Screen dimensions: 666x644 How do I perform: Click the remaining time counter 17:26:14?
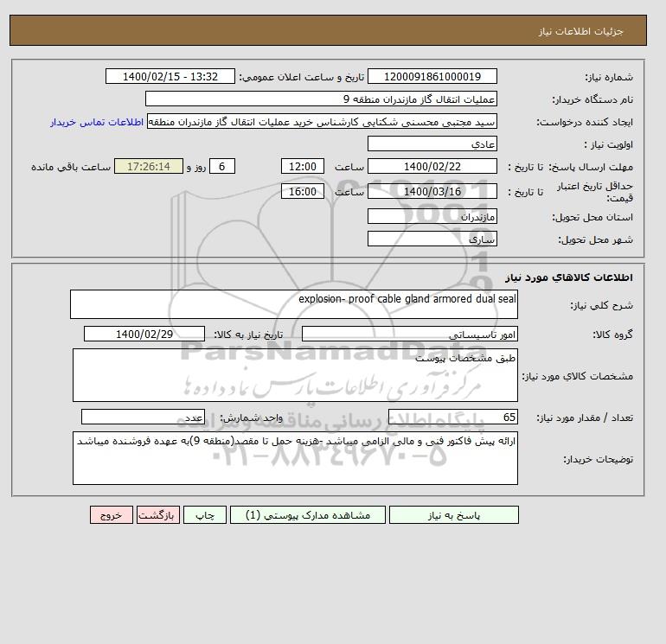tap(149, 167)
